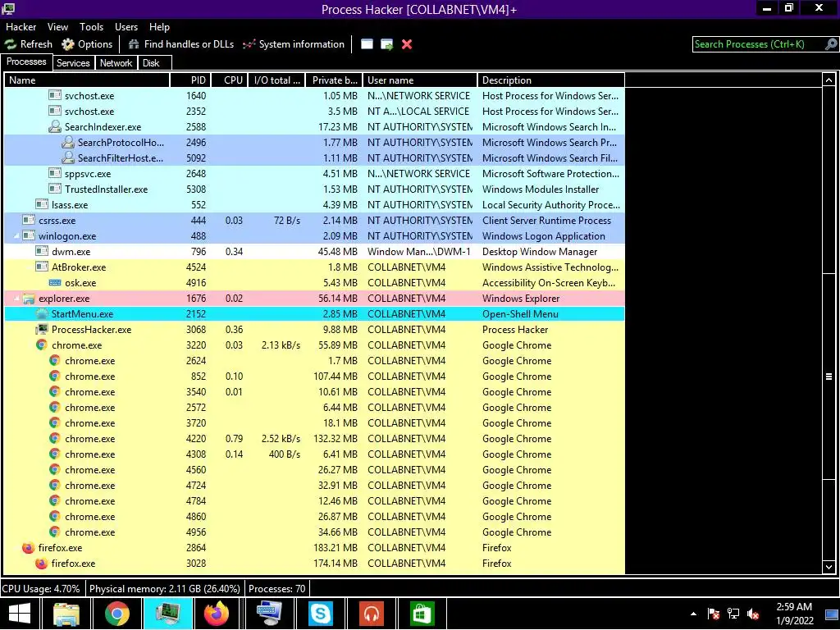Viewport: 840px width, 630px height.
Task: Click the SearchIndexer.exe process icon
Action: tap(55, 127)
